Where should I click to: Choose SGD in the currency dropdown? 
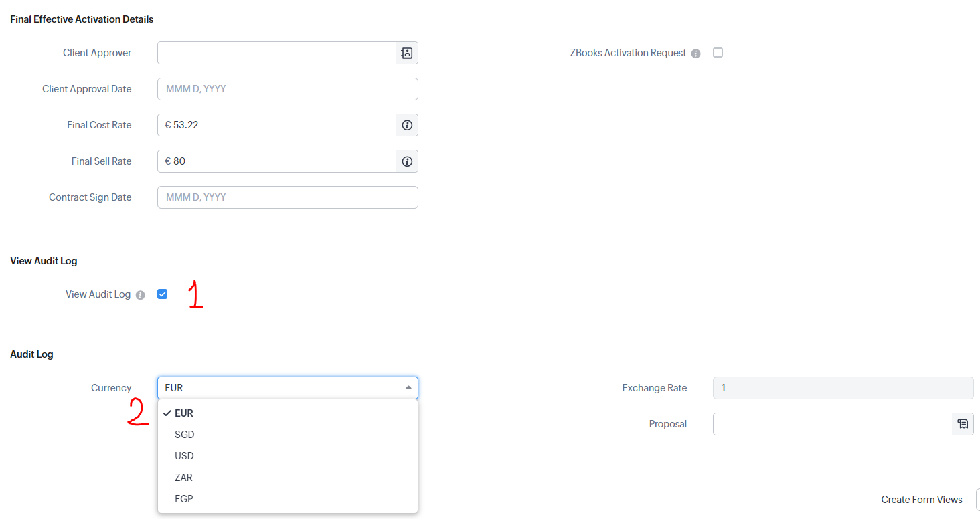tap(184, 435)
